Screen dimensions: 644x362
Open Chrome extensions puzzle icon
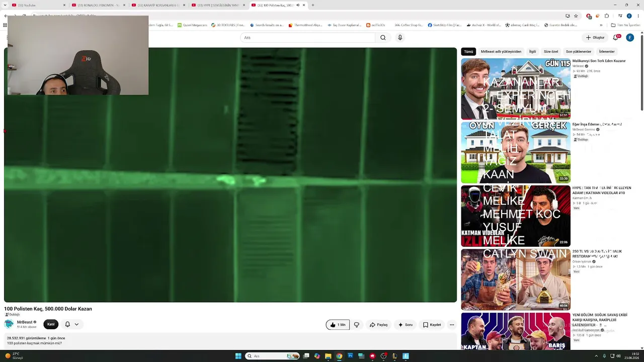coord(607,16)
